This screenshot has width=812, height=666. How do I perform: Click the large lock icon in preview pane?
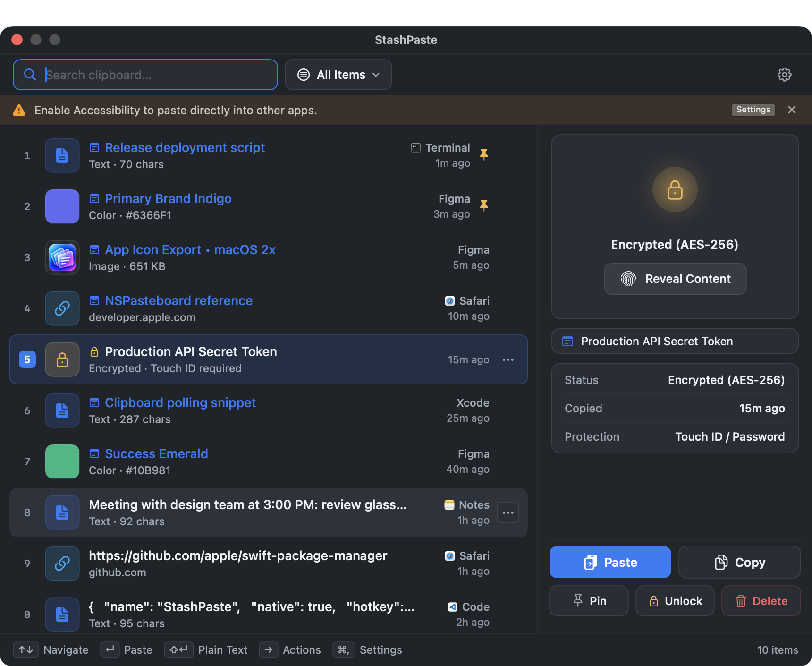click(675, 190)
